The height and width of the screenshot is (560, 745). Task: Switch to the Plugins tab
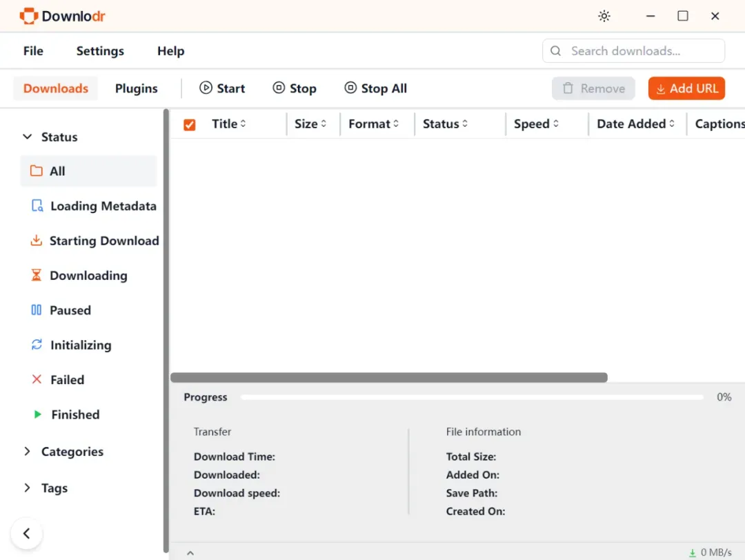click(136, 88)
